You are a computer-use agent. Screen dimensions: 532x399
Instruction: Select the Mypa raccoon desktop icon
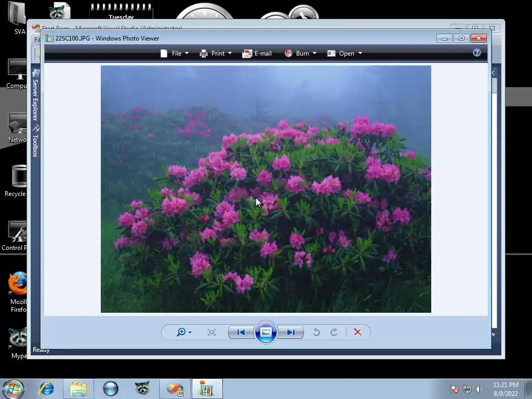[18, 343]
